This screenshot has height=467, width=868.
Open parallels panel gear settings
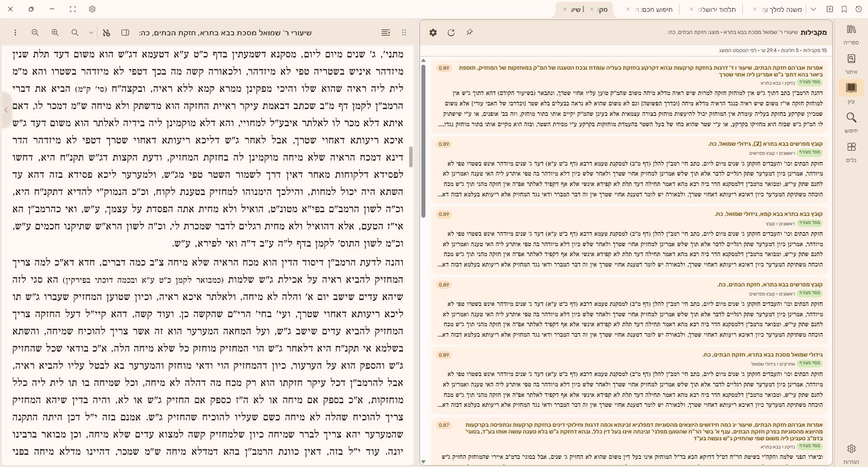click(433, 33)
